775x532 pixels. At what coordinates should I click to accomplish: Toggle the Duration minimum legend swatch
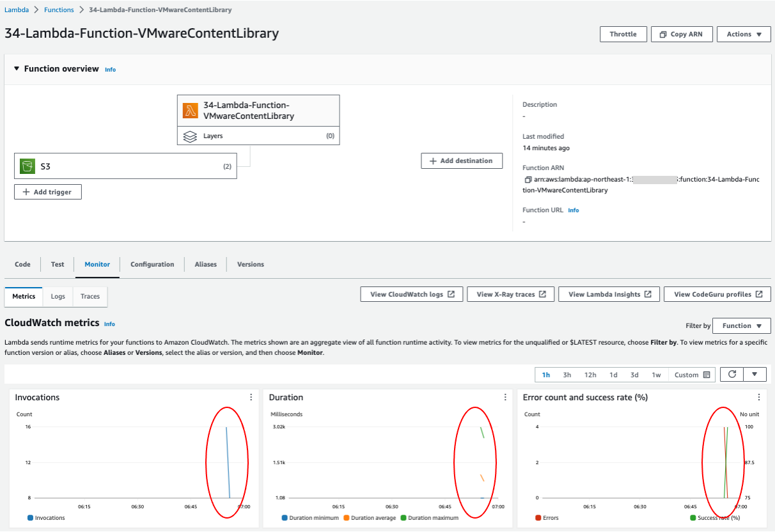pos(285,518)
